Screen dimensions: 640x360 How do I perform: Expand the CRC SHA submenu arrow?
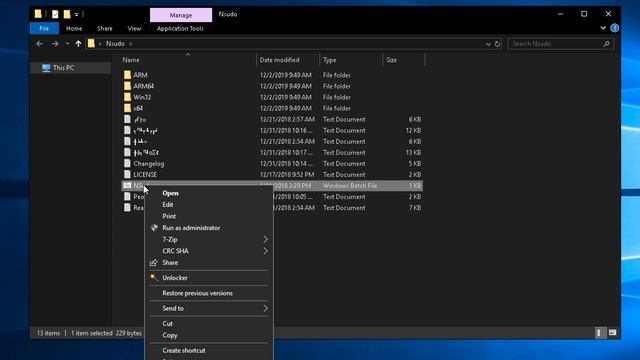(265, 251)
